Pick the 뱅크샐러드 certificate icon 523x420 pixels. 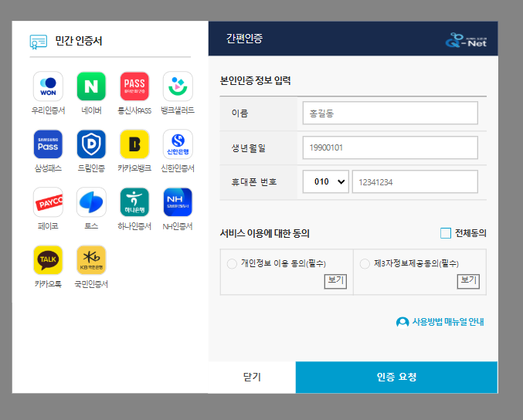coord(178,86)
